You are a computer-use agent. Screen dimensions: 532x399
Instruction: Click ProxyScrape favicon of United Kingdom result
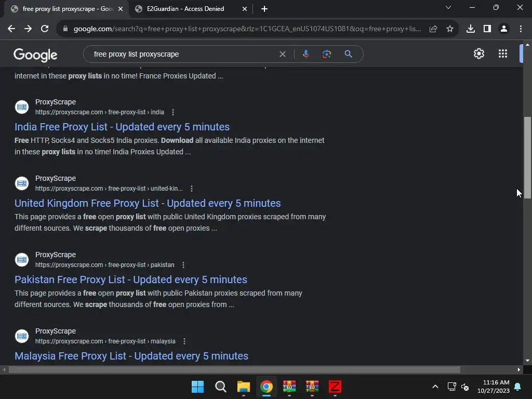(22, 183)
